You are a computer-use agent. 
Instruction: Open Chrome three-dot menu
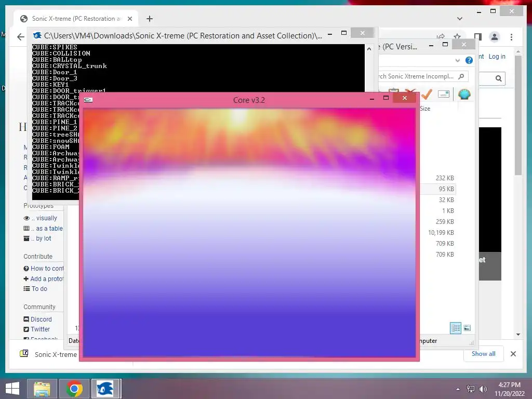tap(511, 37)
